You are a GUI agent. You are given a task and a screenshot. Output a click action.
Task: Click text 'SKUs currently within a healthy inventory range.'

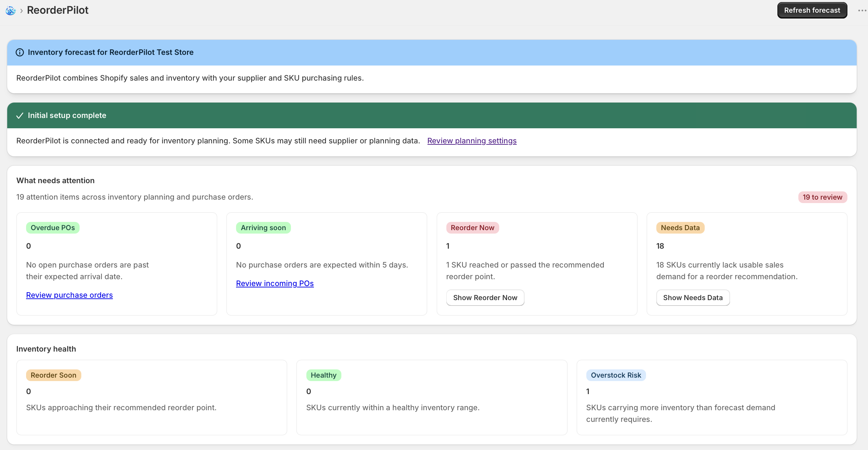[393, 408]
